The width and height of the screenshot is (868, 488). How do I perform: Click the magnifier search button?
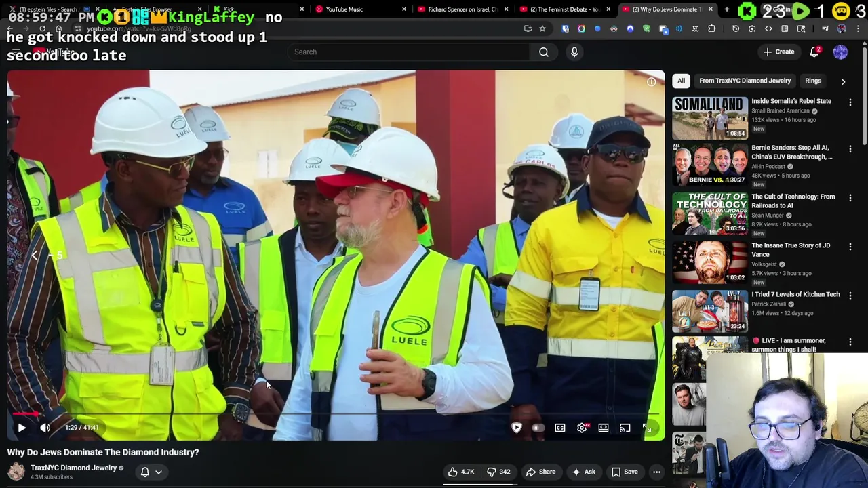[544, 52]
